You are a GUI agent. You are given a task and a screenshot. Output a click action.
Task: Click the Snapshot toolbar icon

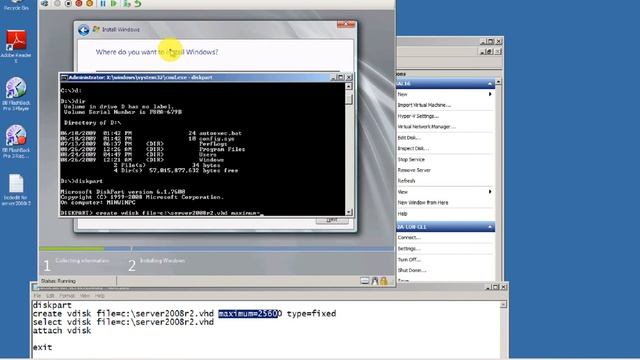click(x=127, y=3)
